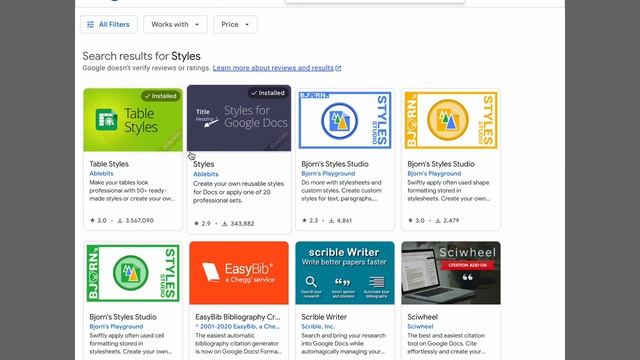
Task: Click the download count 3,567,090 on Table Styles
Action: (x=136, y=220)
